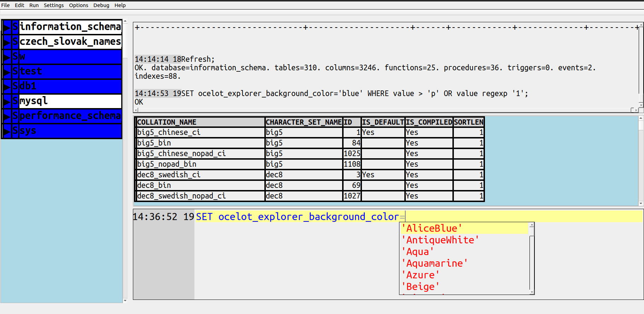The height and width of the screenshot is (314, 644).
Task: Click the CHARACTER_SET_NAME column header
Action: pyautogui.click(x=304, y=122)
